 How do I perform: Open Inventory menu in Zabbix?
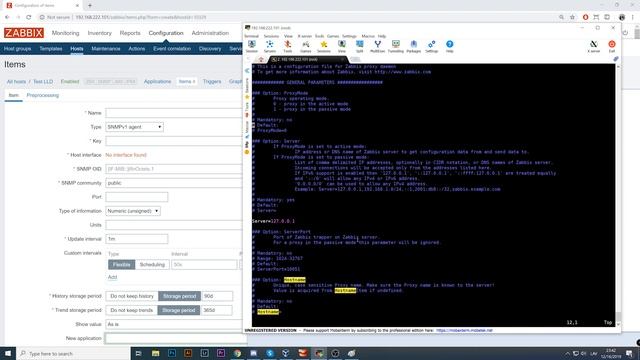click(x=100, y=33)
